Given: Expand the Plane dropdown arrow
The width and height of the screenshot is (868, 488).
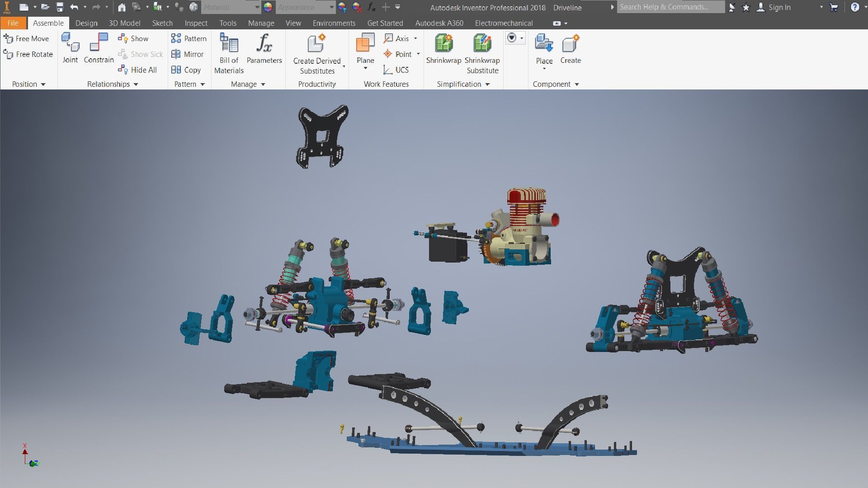Looking at the screenshot, I should pos(365,69).
